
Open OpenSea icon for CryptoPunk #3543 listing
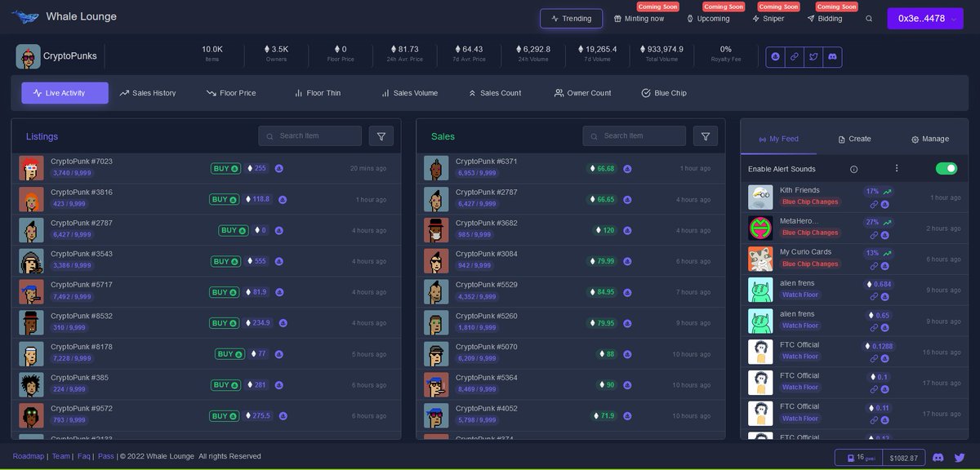coord(278,261)
